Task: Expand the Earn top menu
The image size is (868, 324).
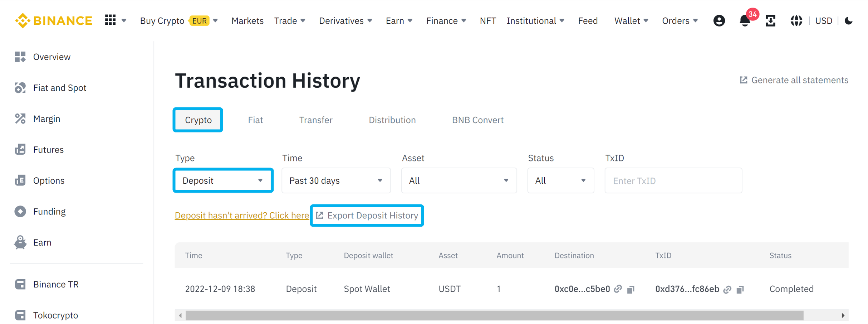Action: (x=410, y=21)
